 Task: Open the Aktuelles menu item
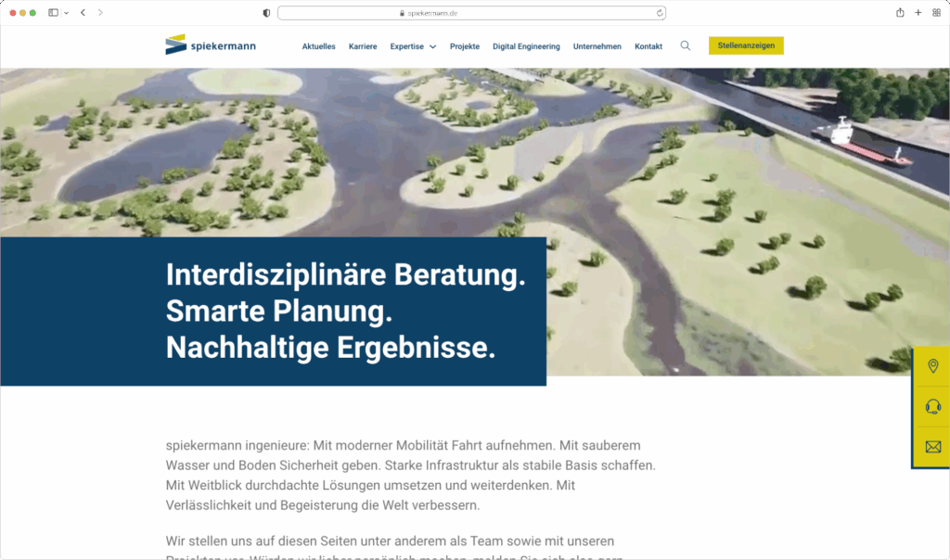318,46
